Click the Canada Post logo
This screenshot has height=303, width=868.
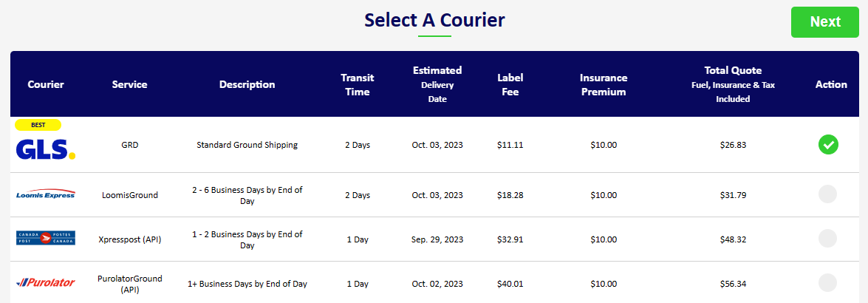click(46, 238)
